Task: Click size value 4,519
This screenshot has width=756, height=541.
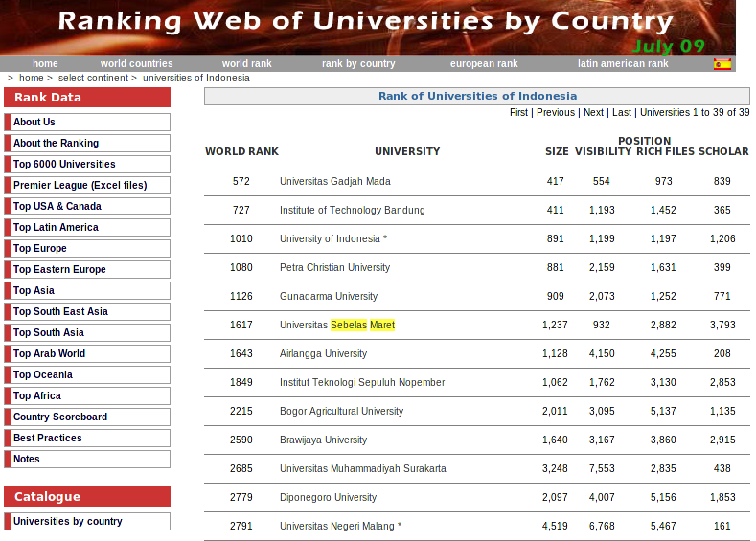Action: [555, 526]
